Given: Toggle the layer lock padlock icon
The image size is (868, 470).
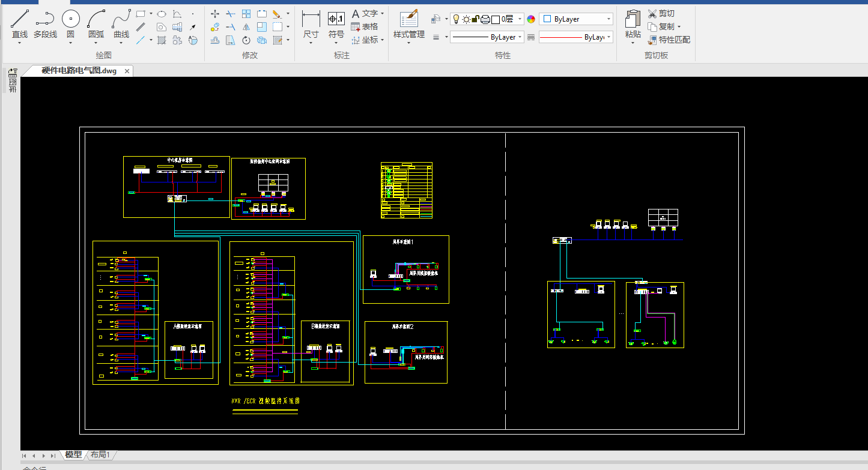Looking at the screenshot, I should click(x=475, y=19).
